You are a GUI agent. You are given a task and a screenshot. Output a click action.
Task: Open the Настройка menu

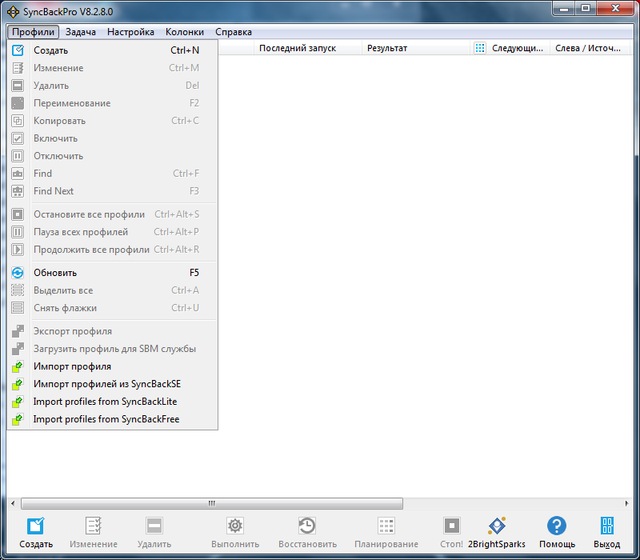(131, 32)
